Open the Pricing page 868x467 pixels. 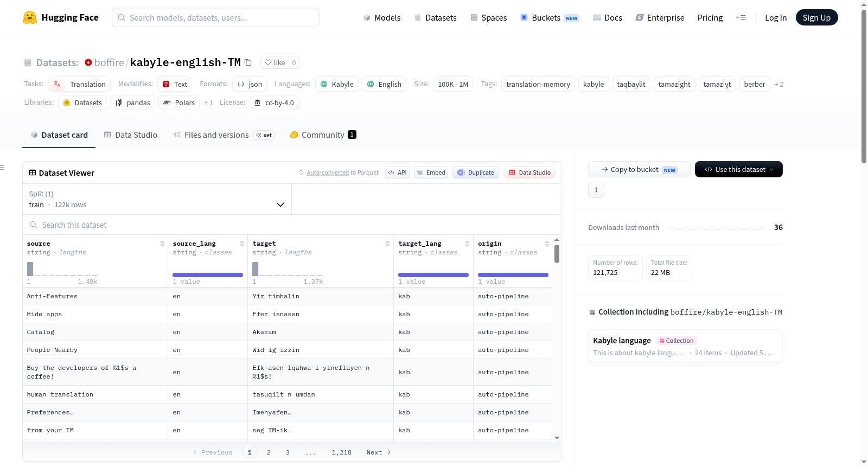click(710, 17)
